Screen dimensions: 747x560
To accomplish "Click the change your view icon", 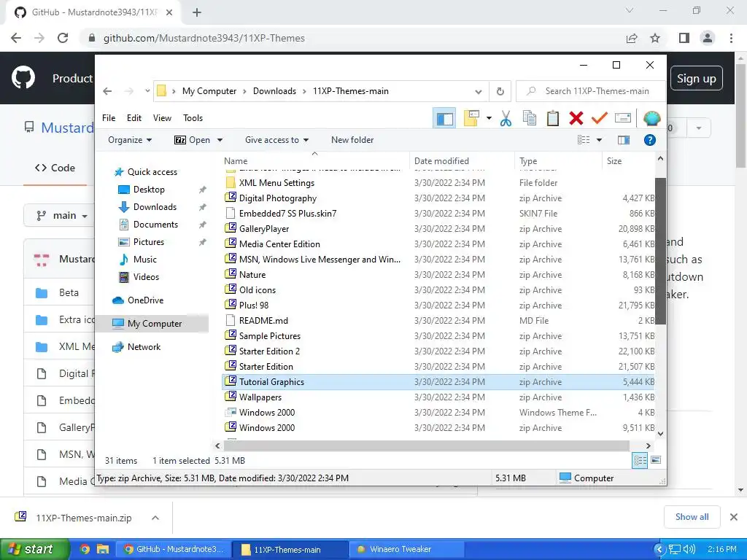I will tap(584, 140).
